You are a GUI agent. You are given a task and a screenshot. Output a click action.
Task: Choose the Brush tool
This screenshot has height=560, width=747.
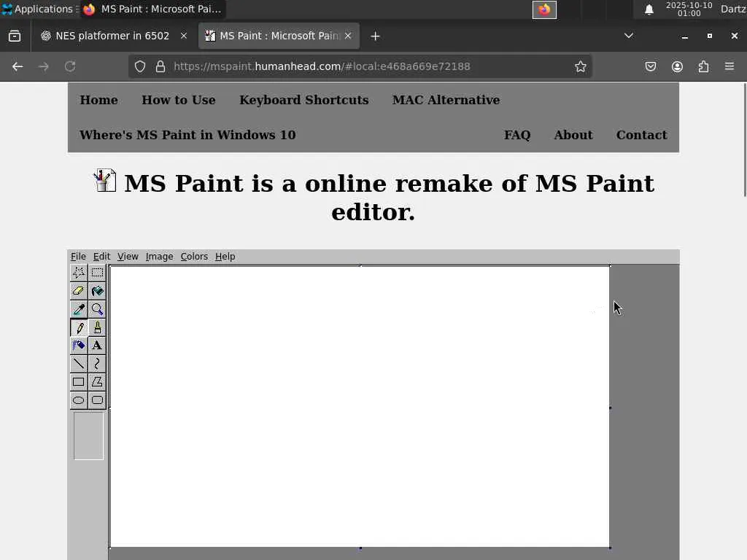pos(97,327)
